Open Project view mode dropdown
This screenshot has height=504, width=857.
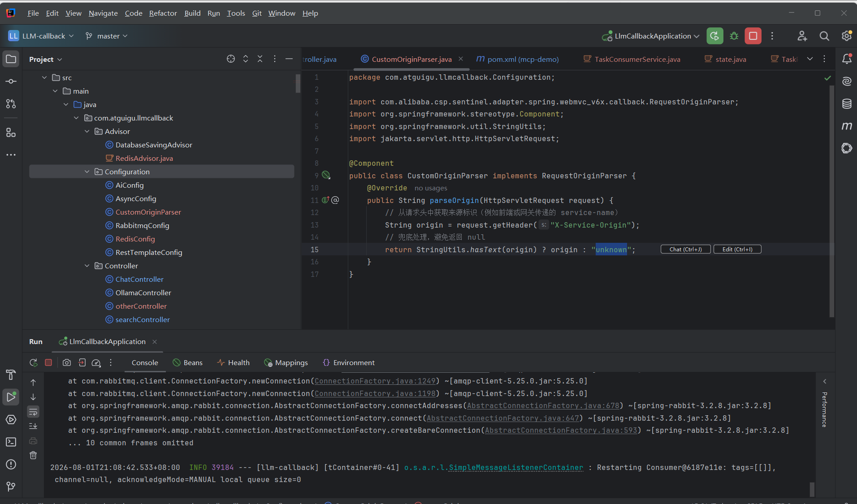[46, 59]
